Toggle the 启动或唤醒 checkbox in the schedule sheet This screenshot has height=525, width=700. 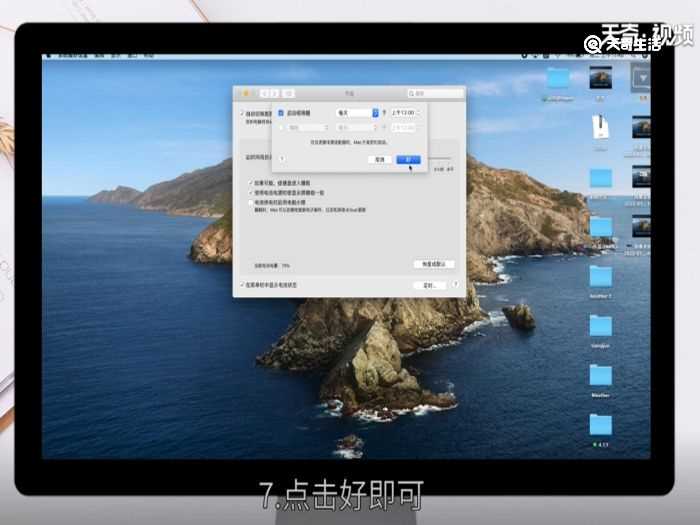pyautogui.click(x=281, y=113)
